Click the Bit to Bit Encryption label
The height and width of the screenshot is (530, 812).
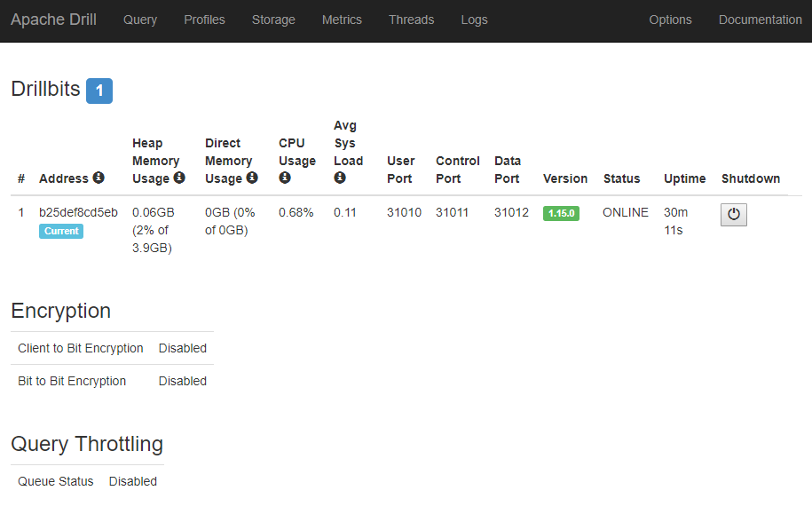[x=72, y=381]
